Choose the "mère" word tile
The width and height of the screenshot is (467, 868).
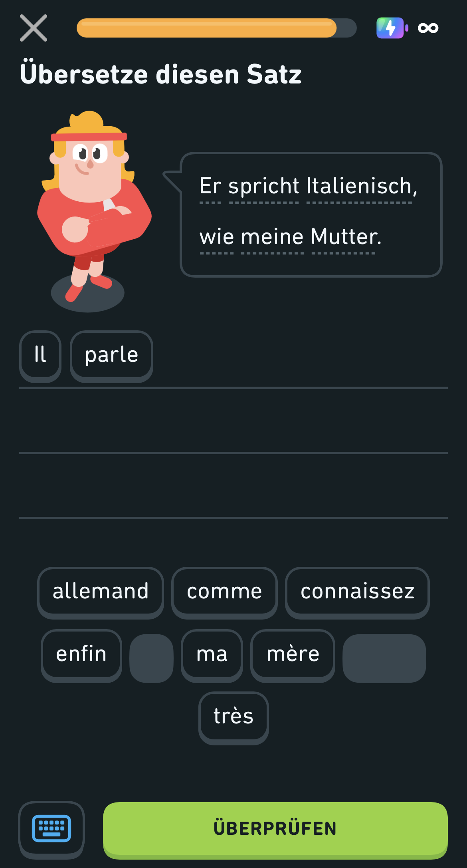point(293,654)
